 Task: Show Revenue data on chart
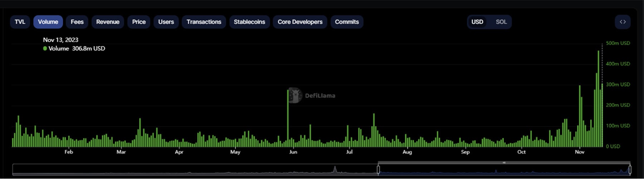108,22
